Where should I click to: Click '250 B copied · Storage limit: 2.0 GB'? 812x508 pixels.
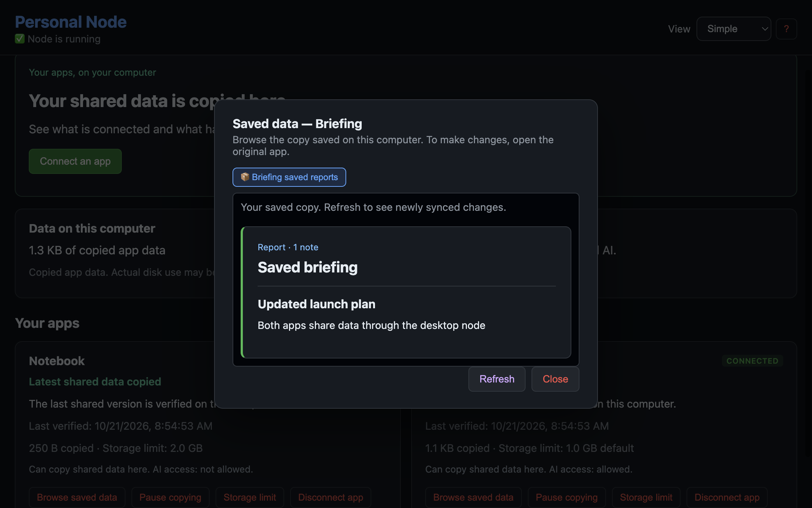116,448
